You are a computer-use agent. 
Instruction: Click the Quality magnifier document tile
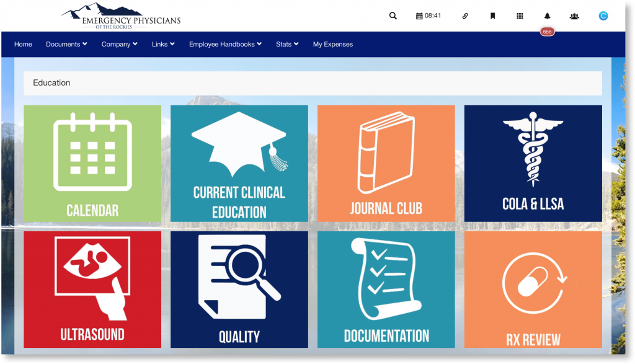click(239, 290)
